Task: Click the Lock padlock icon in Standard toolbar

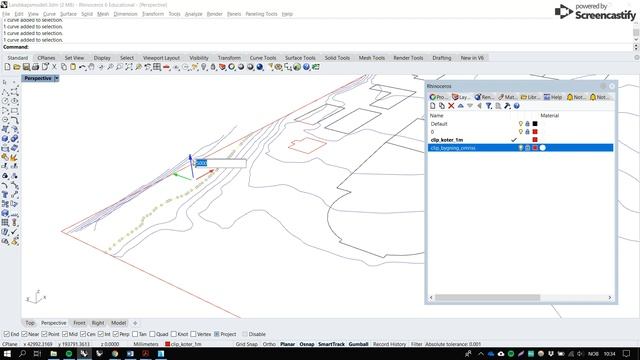Action: click(213, 67)
